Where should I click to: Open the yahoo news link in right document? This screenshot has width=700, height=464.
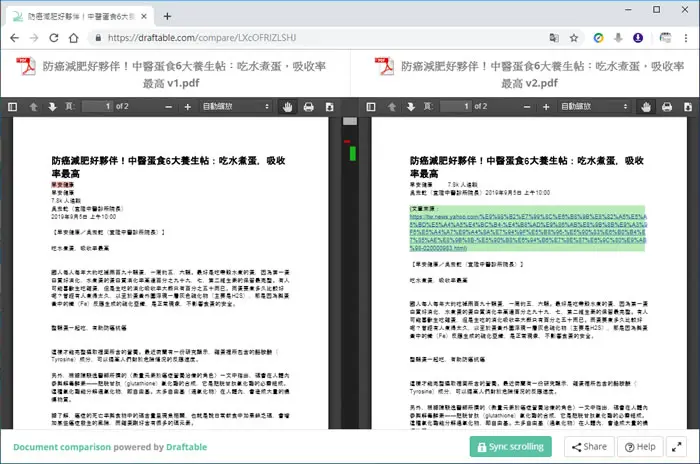click(x=528, y=232)
